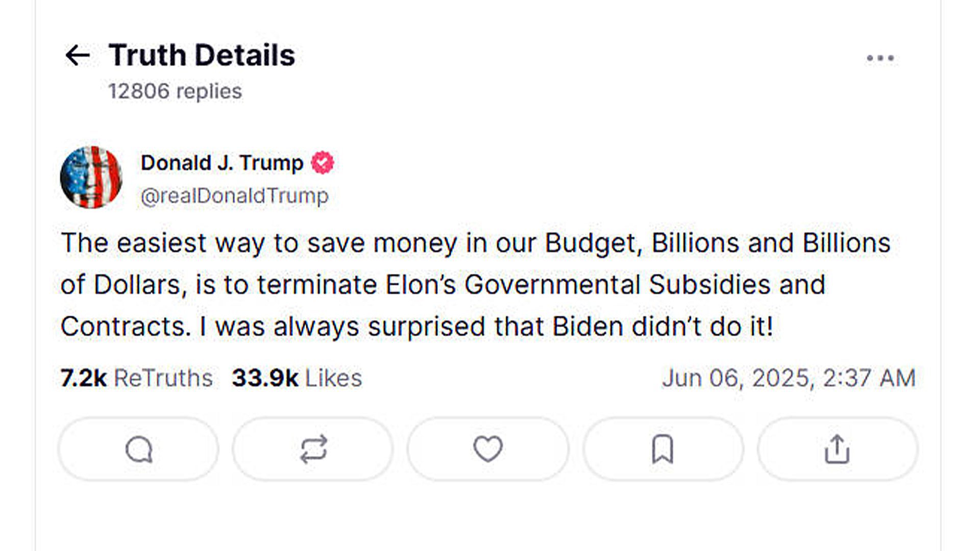Share the post using the upload icon
Screen dimensions: 980x551
click(x=837, y=449)
